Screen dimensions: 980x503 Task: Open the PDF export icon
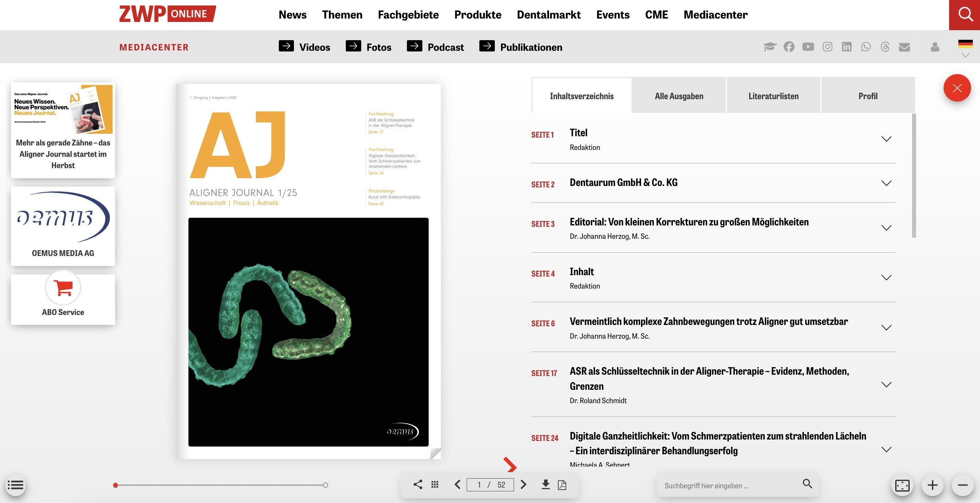(562, 485)
